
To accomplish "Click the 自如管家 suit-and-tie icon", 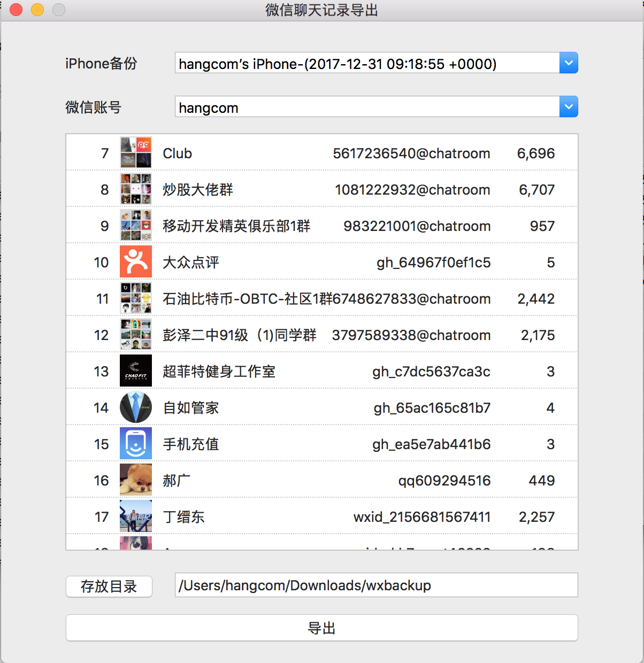I will pyautogui.click(x=136, y=407).
